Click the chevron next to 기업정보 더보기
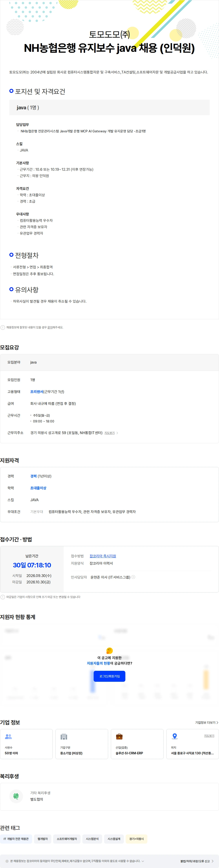 217,722
